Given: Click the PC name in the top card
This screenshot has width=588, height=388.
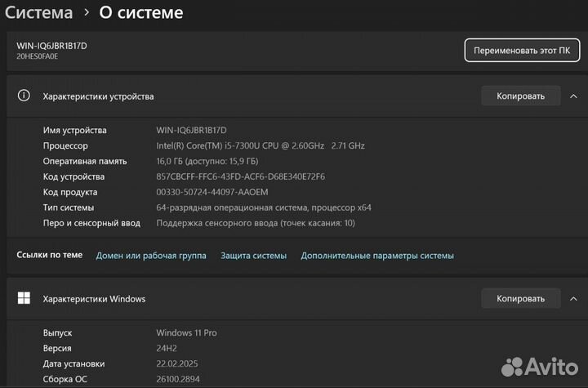Looking at the screenshot, I should (51, 46).
